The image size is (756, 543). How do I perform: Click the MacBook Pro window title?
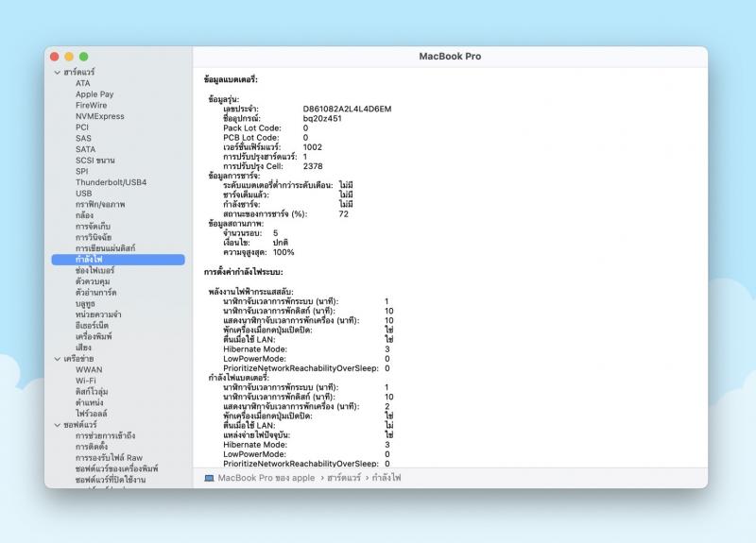tap(450, 57)
